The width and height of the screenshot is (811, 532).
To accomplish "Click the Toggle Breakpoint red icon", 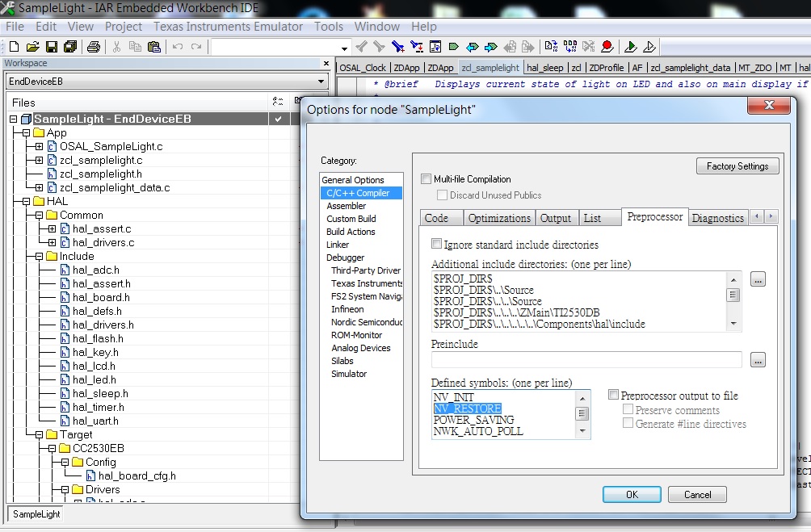I will 607,47.
